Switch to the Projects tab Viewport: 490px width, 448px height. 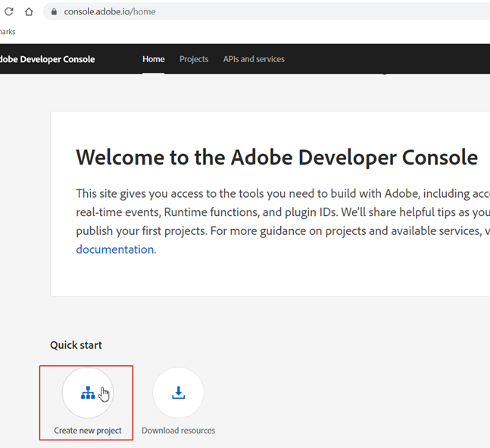click(194, 59)
